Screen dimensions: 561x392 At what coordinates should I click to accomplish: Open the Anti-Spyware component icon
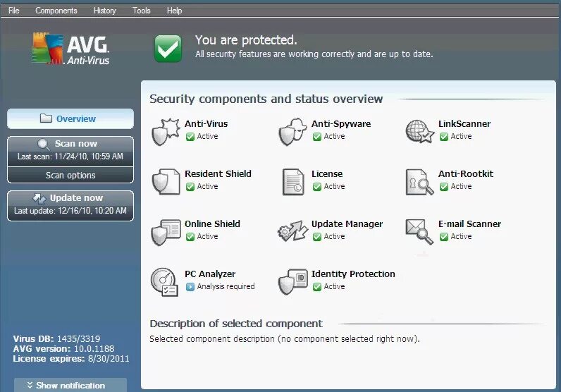pyautogui.click(x=292, y=132)
